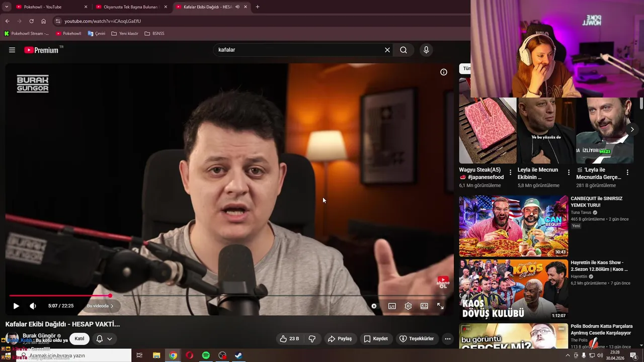This screenshot has width=644, height=362.
Task: Open Leyla ile Mecnun Ekibinin options
Action: pos(569,172)
